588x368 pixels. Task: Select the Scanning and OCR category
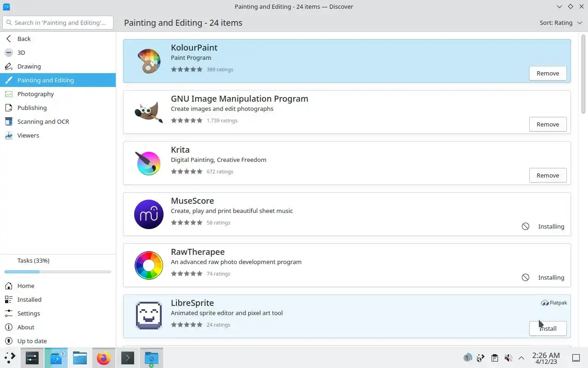[x=58, y=121]
